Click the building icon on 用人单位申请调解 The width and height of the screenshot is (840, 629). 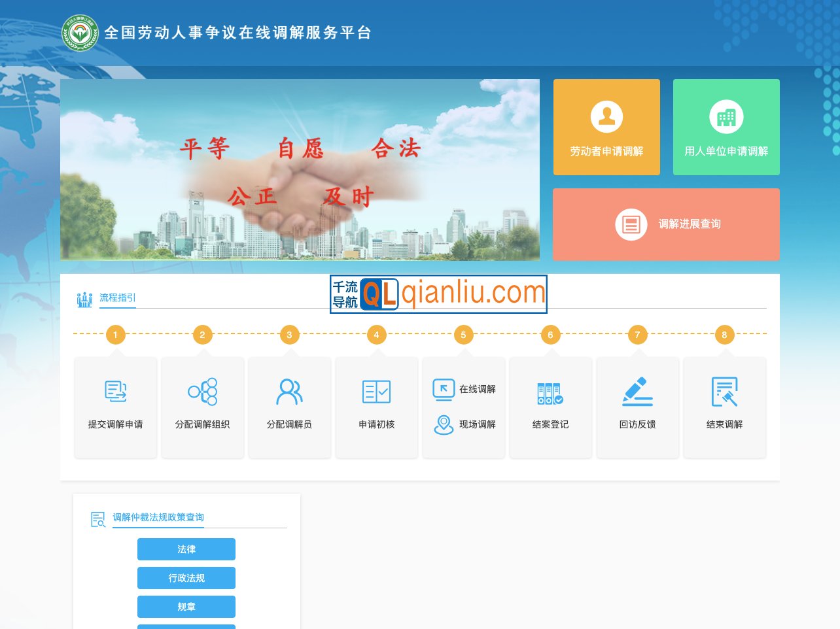pos(726,116)
